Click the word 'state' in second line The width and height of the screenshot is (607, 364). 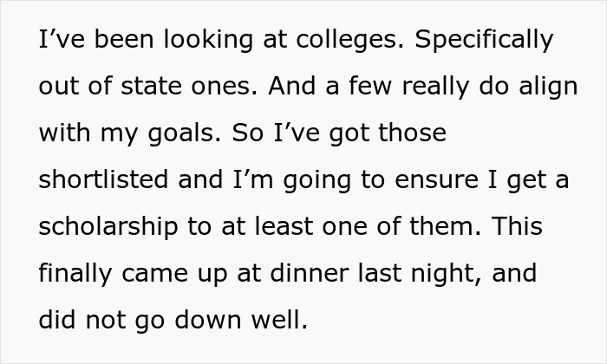tap(151, 87)
